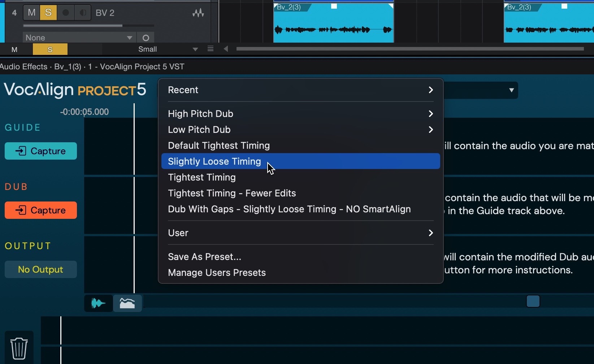Screen dimensions: 594x364
Task: Open the BV 2 track automation icon
Action: 198,13
